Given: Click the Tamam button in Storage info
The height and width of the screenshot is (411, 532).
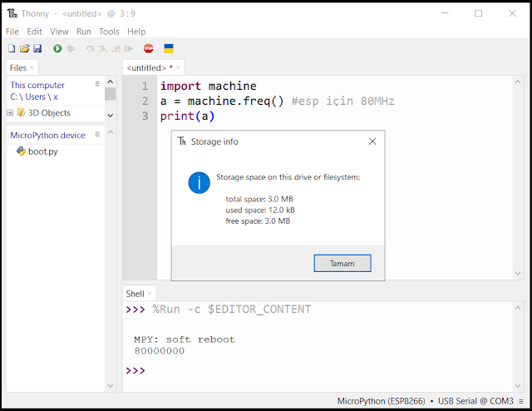Looking at the screenshot, I should (x=342, y=263).
